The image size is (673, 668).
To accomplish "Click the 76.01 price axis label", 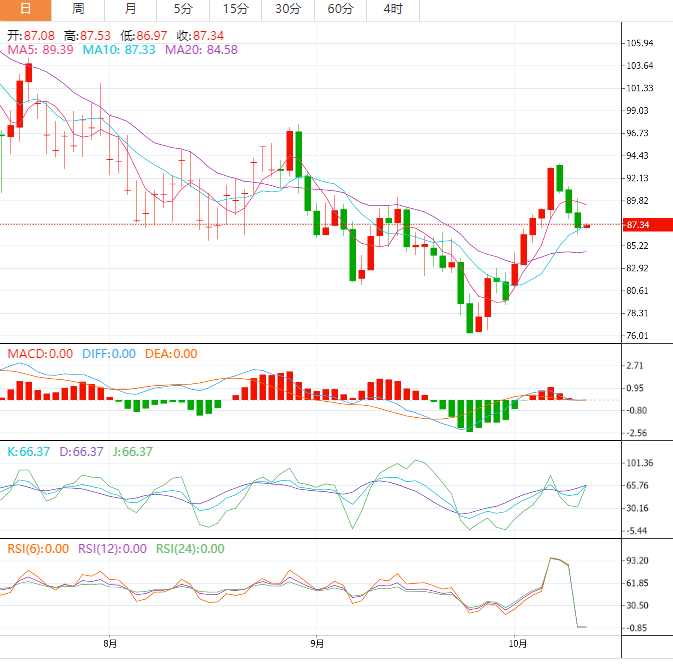I will click(637, 336).
